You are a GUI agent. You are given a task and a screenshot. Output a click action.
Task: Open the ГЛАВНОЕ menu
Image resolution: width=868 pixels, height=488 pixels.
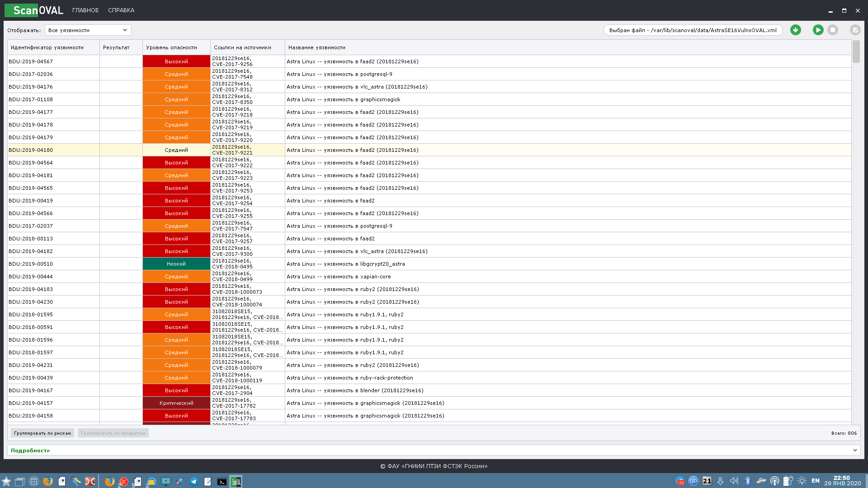coord(85,10)
